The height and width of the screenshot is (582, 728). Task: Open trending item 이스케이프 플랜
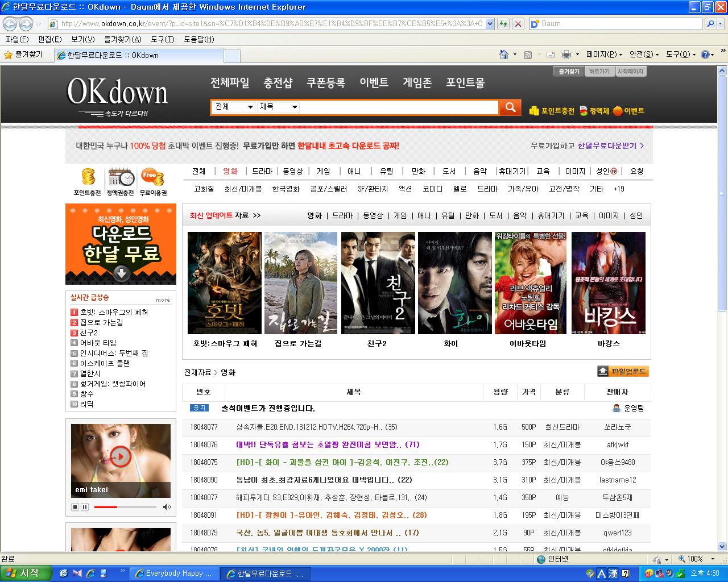105,363
